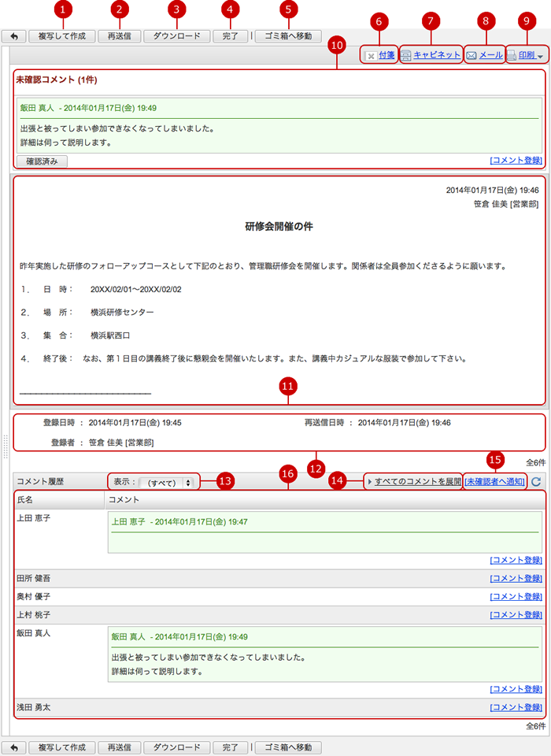Screen dimensions: 551x756
Task: Open the 付箋 link
Action: pos(386,55)
